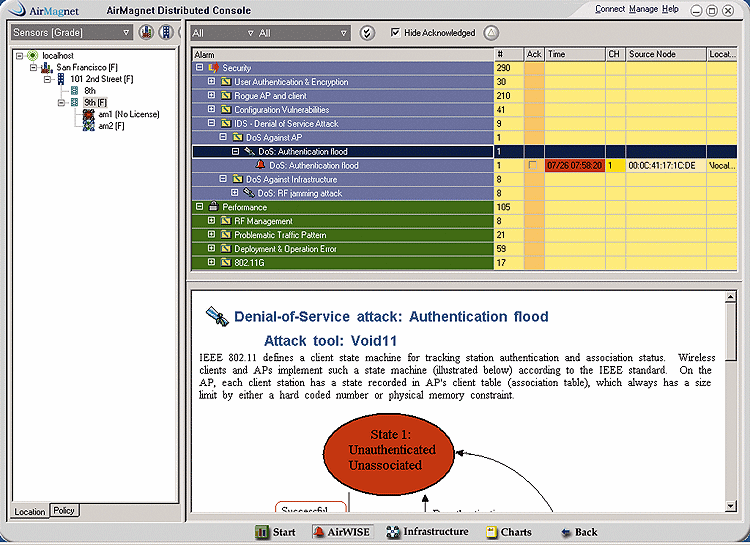Click the double-checkmark acknowledge icon
The width and height of the screenshot is (750, 545).
[x=367, y=33]
